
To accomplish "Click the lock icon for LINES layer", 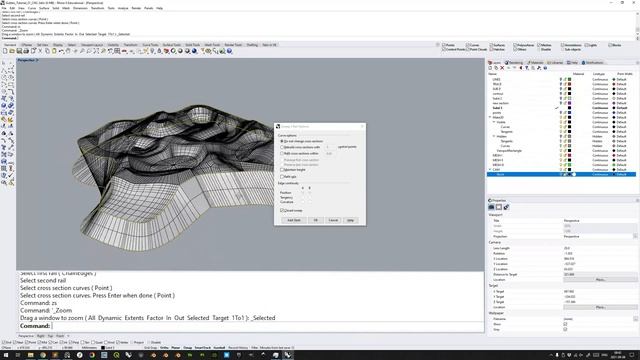I will [x=565, y=79].
